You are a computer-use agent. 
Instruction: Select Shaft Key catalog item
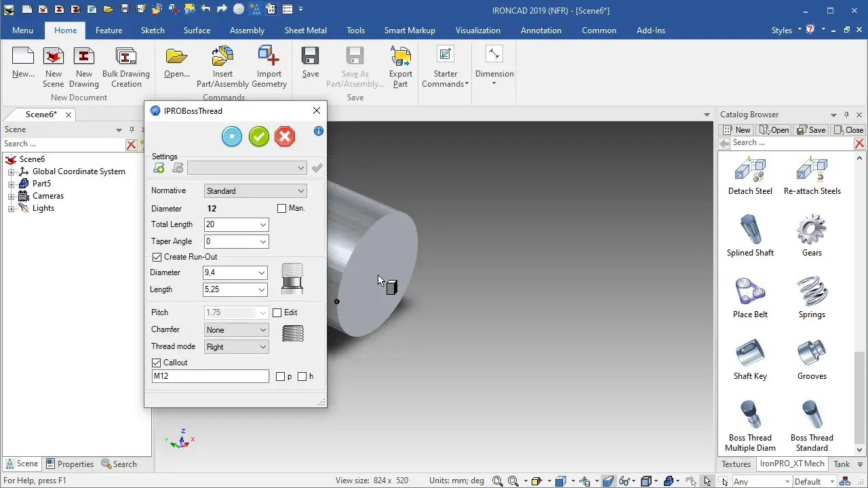pos(750,359)
